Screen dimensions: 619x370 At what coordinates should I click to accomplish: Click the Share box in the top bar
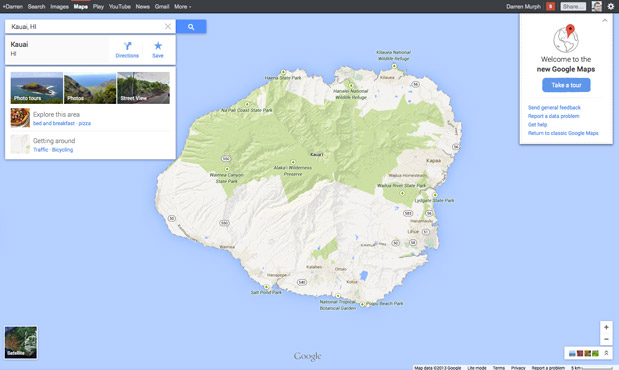573,6
